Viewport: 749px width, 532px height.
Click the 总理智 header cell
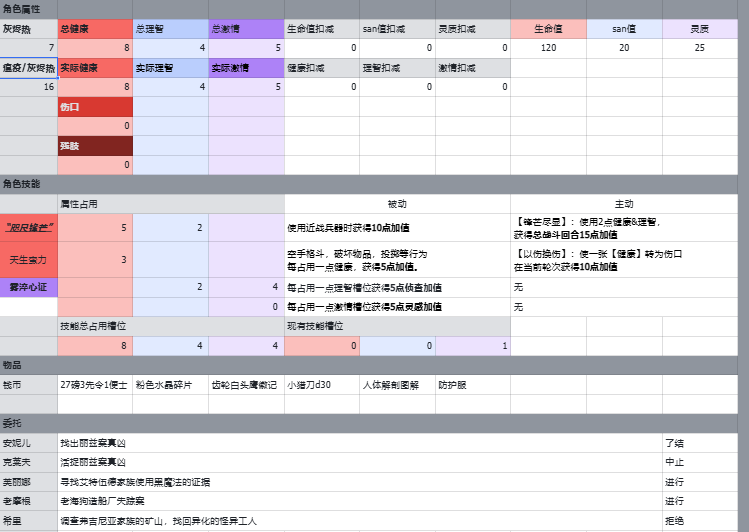click(170, 29)
